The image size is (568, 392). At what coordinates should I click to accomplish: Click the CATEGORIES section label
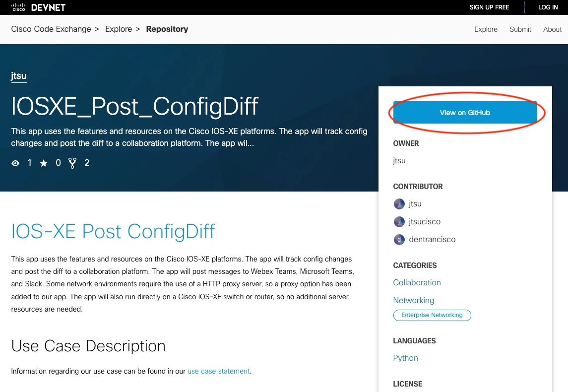pos(415,265)
